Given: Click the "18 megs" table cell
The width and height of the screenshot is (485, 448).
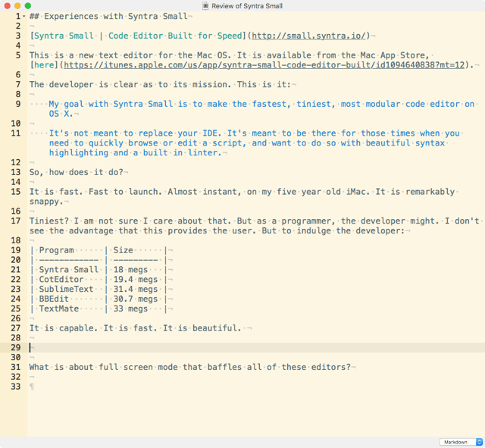Looking at the screenshot, I should (x=130, y=269).
